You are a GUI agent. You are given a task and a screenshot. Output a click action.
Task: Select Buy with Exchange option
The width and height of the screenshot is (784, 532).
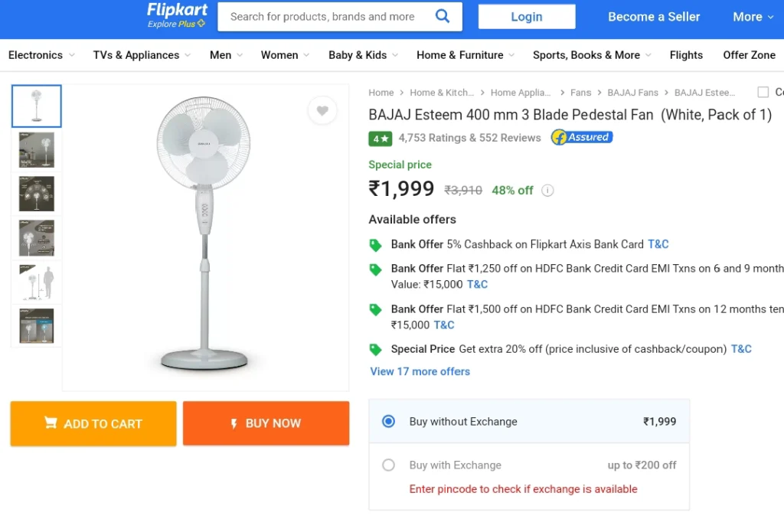click(x=388, y=465)
